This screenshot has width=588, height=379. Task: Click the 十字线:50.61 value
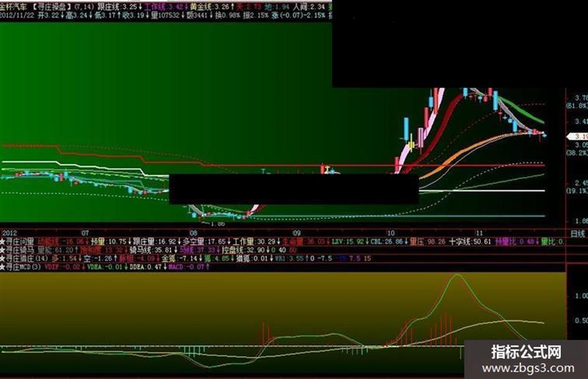click(x=470, y=241)
